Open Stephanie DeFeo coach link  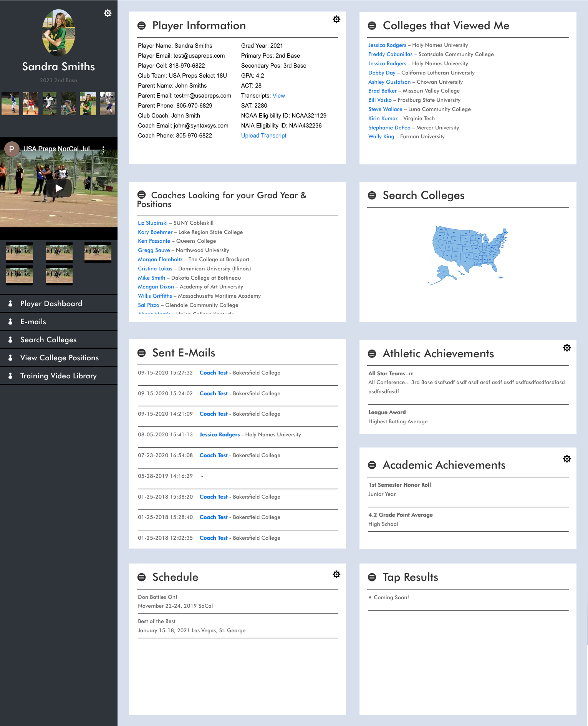point(389,128)
